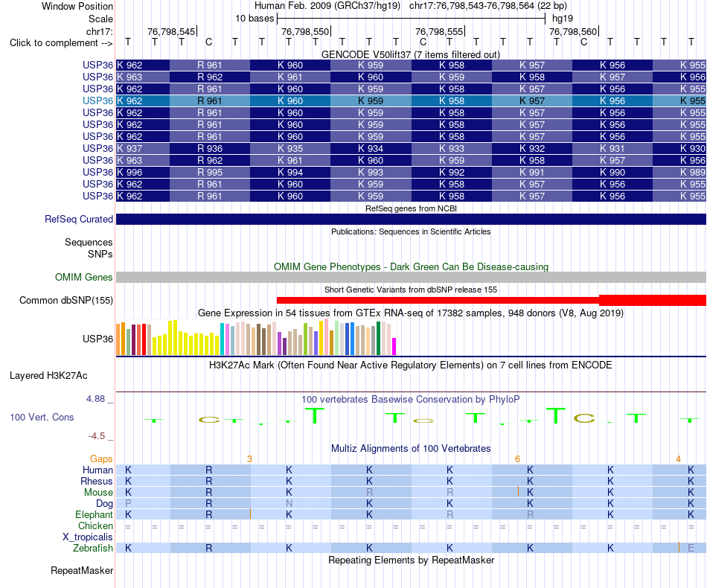The image size is (707, 588).
Task: Click the gray OMIM Genes bar
Action: pyautogui.click(x=411, y=278)
